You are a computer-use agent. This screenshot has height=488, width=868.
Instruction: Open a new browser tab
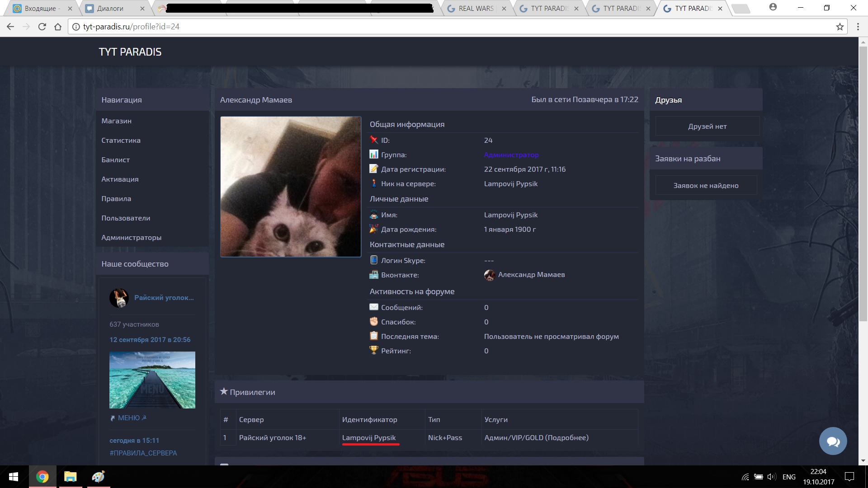tap(741, 9)
